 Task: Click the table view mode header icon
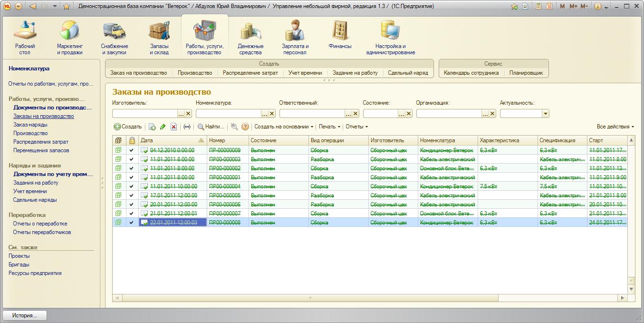[118, 140]
